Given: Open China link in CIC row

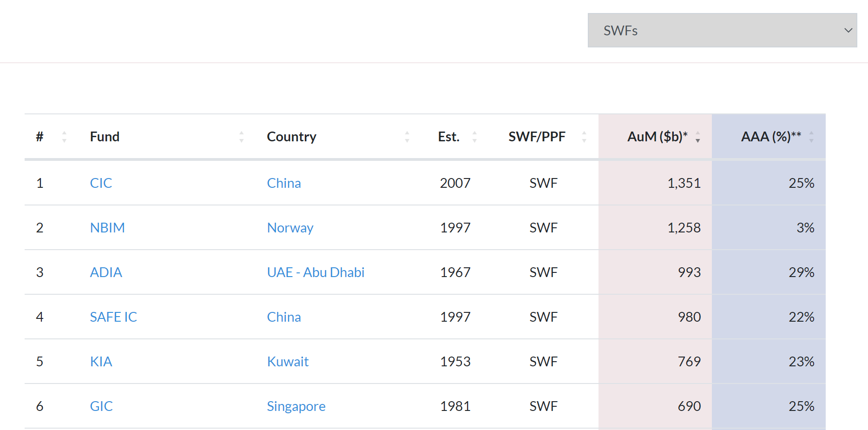Looking at the screenshot, I should coord(284,183).
